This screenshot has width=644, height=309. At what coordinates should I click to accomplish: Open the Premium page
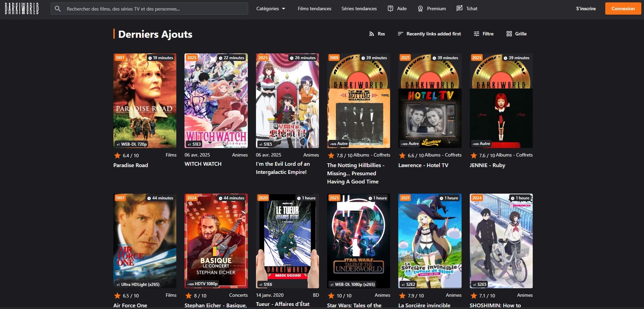pos(432,9)
